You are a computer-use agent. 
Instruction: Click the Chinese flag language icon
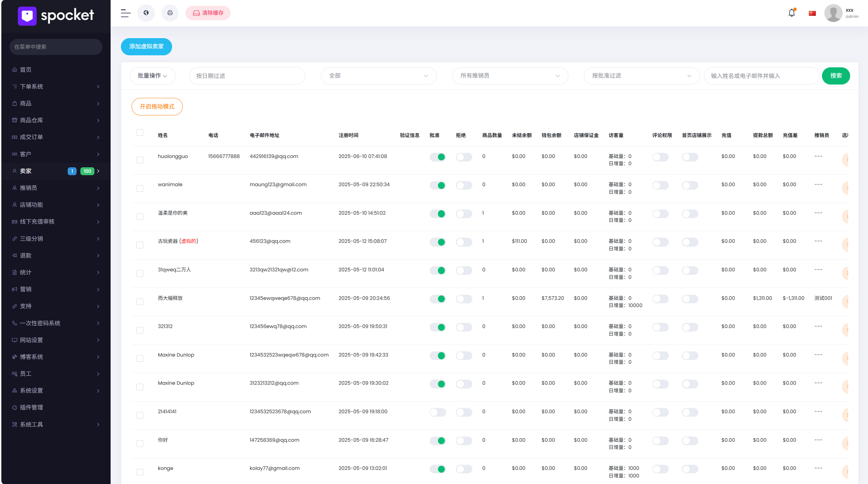[812, 13]
